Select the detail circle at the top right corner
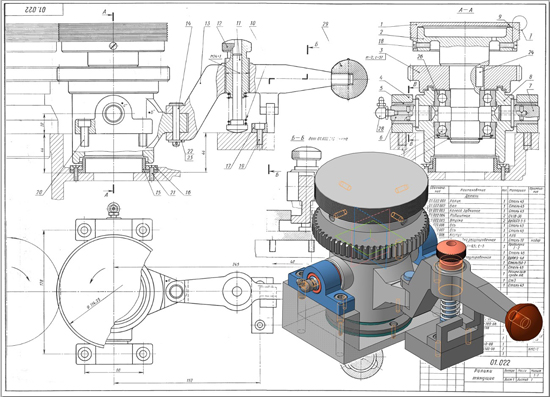Screen dimensions: 550x397 [519, 22]
